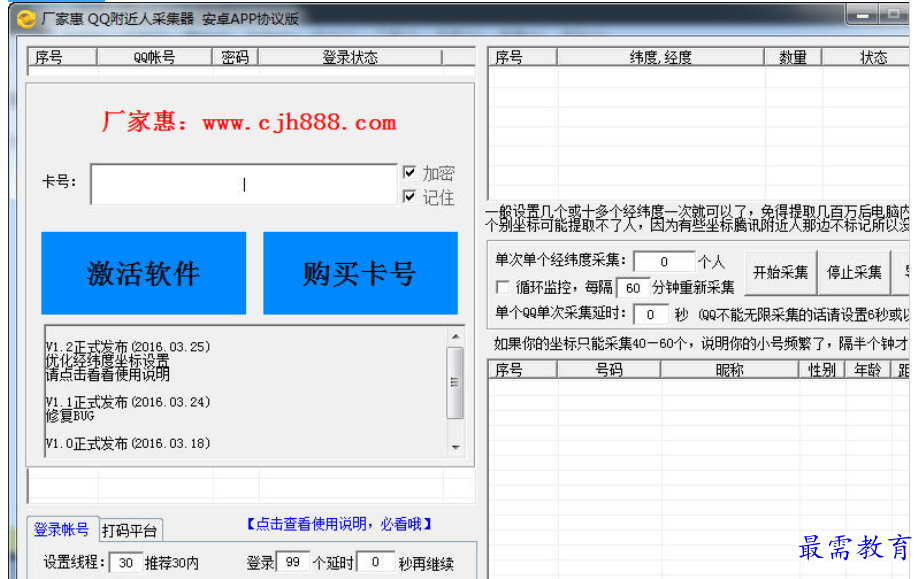Screen dimensions: 920x579
Task: Click the 状态 column header
Action: point(868,57)
